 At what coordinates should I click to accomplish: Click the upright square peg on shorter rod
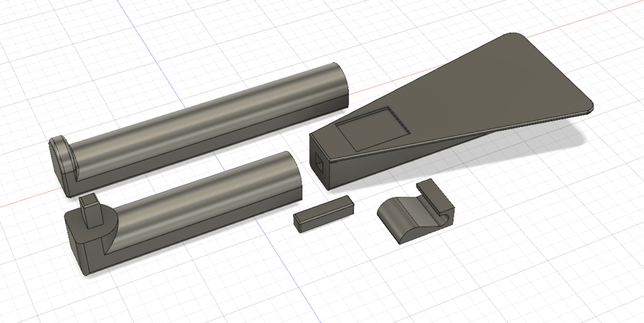click(x=91, y=211)
